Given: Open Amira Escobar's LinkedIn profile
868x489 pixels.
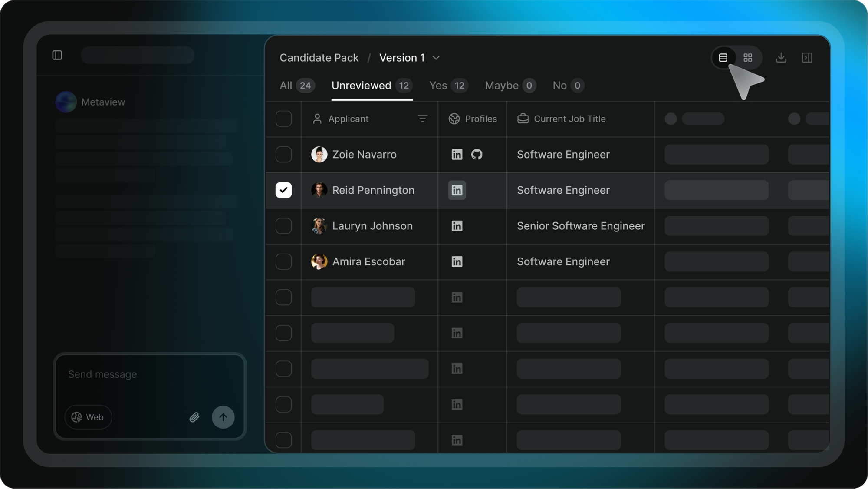Looking at the screenshot, I should click(457, 261).
